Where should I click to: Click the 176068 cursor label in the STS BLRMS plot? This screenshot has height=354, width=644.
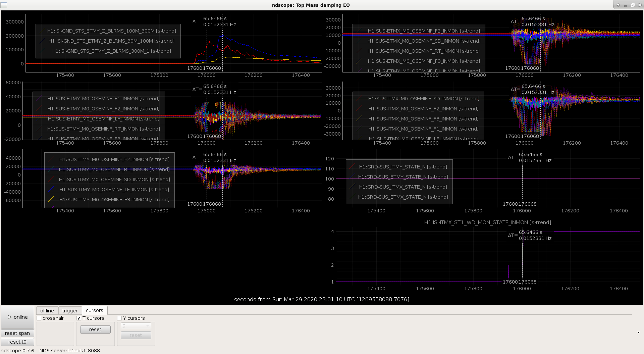coord(212,68)
